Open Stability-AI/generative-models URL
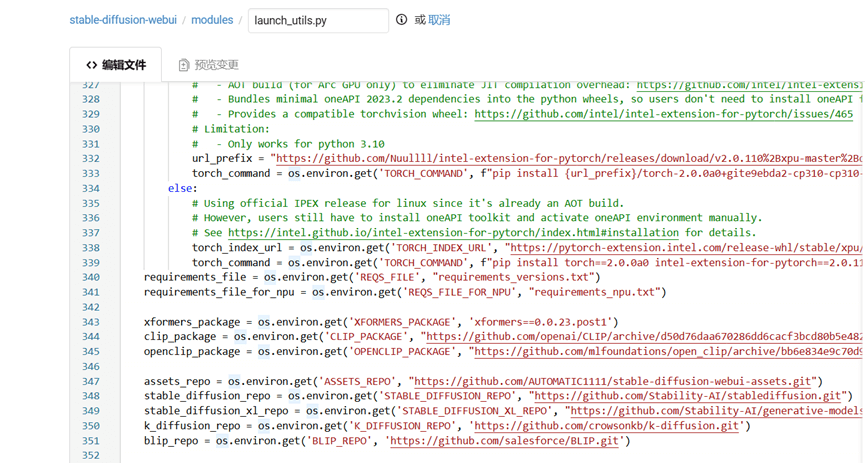 click(x=716, y=411)
